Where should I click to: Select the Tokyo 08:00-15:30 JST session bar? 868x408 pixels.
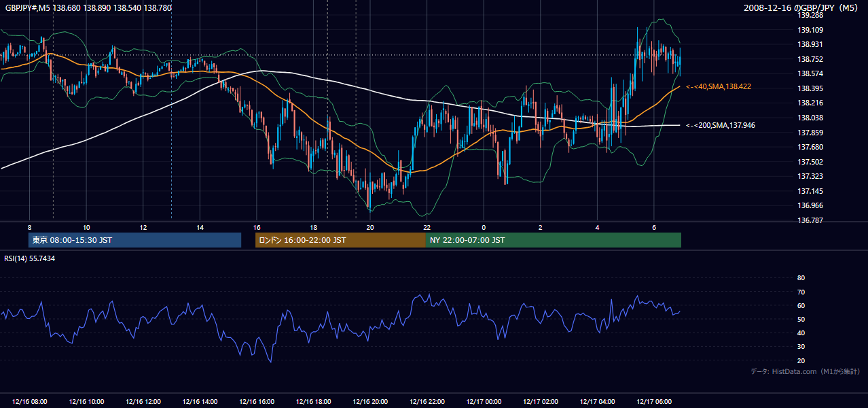pyautogui.click(x=135, y=240)
